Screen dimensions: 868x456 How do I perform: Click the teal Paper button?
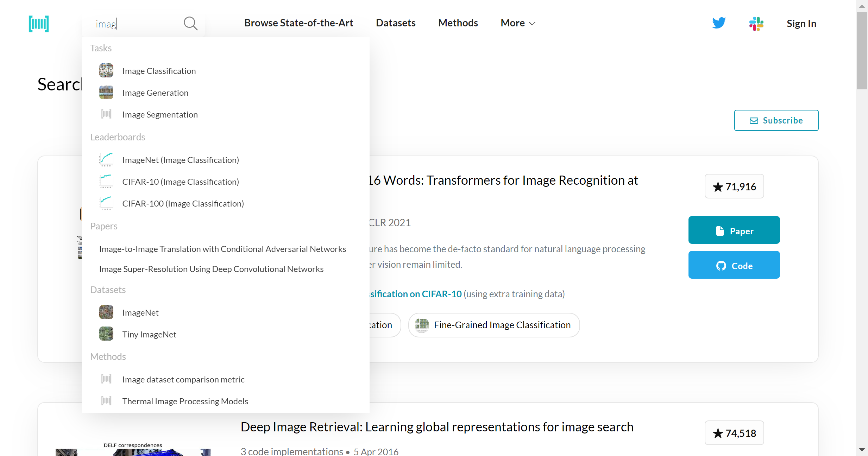[734, 230]
